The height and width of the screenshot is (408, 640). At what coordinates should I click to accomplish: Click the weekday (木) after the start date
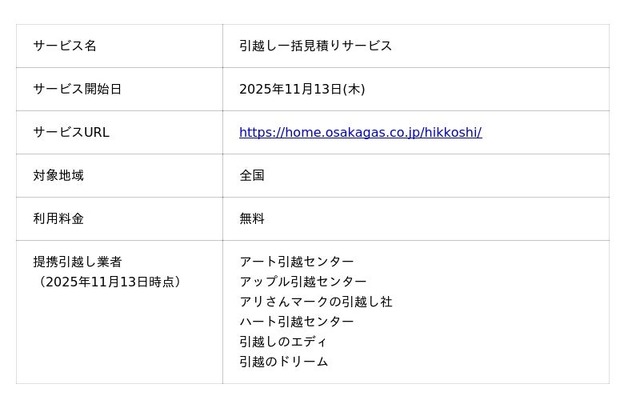[x=354, y=89]
